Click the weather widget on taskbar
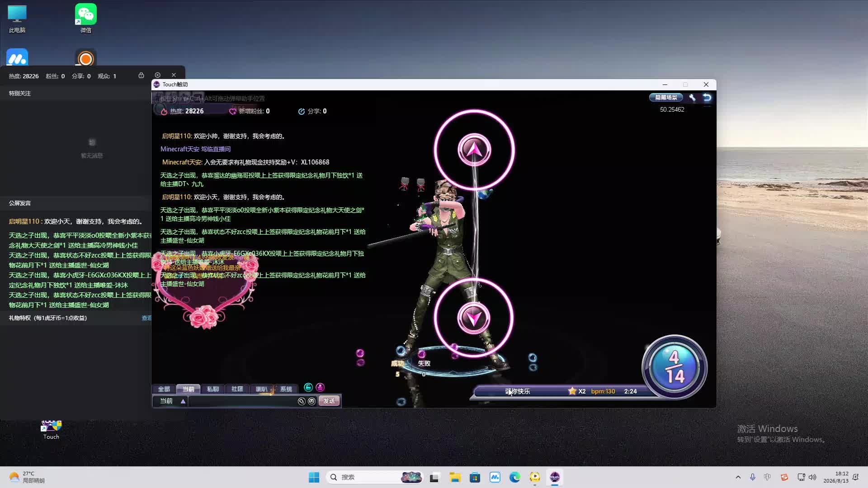This screenshot has height=488, width=868. coord(27,477)
